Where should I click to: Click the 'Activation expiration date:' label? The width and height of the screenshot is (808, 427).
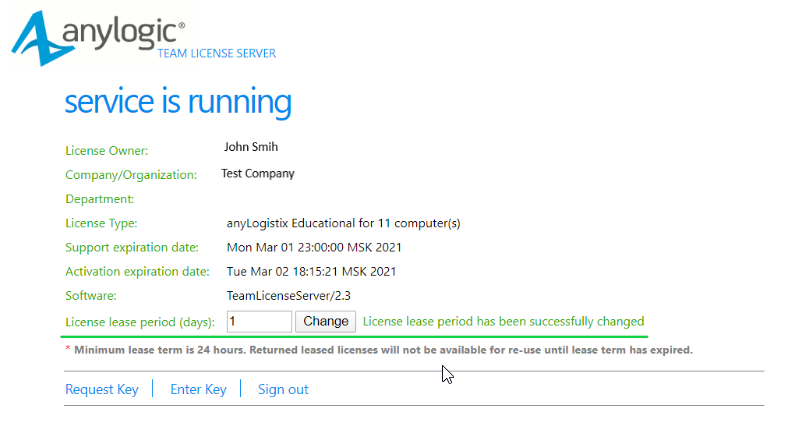click(x=137, y=271)
